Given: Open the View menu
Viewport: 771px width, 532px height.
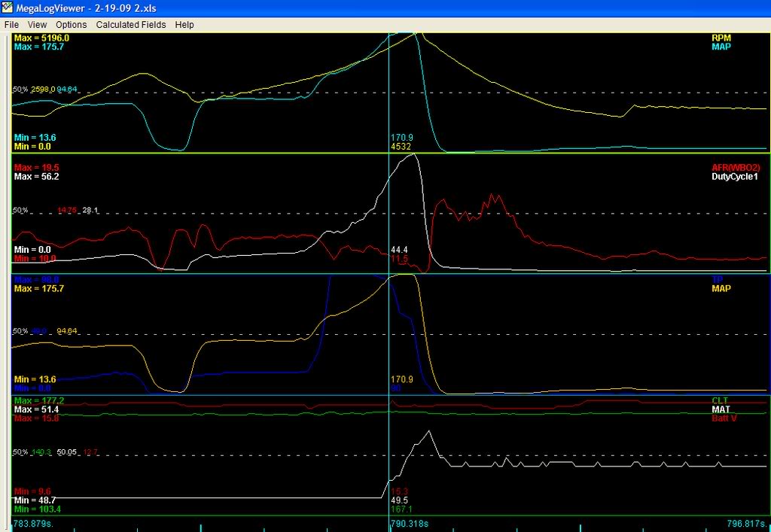Looking at the screenshot, I should [x=36, y=24].
